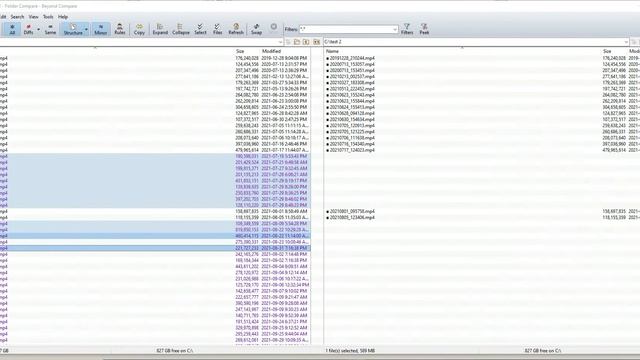Click the Structure toolbar icon
This screenshot has width=640, height=360.
click(x=73, y=29)
